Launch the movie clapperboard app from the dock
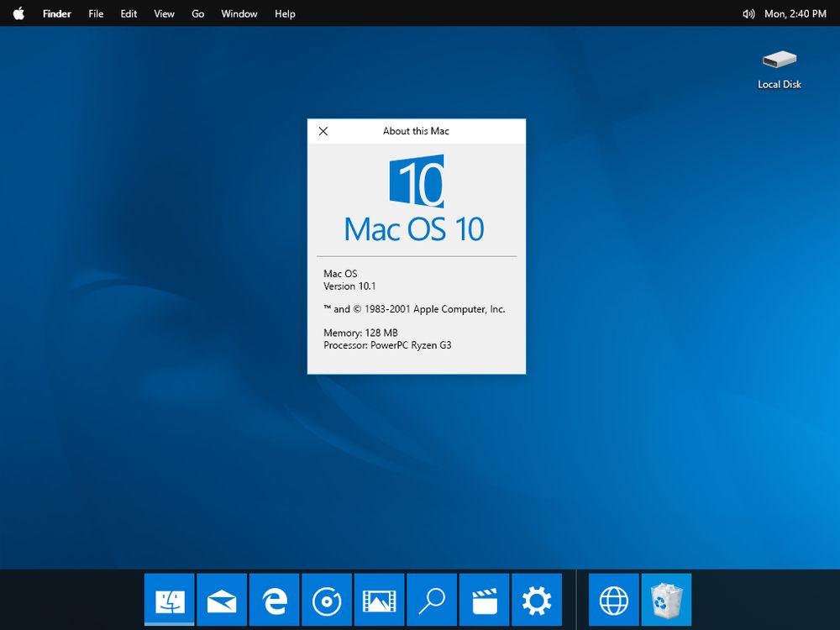Viewport: 840px width, 630px height. pyautogui.click(x=484, y=600)
